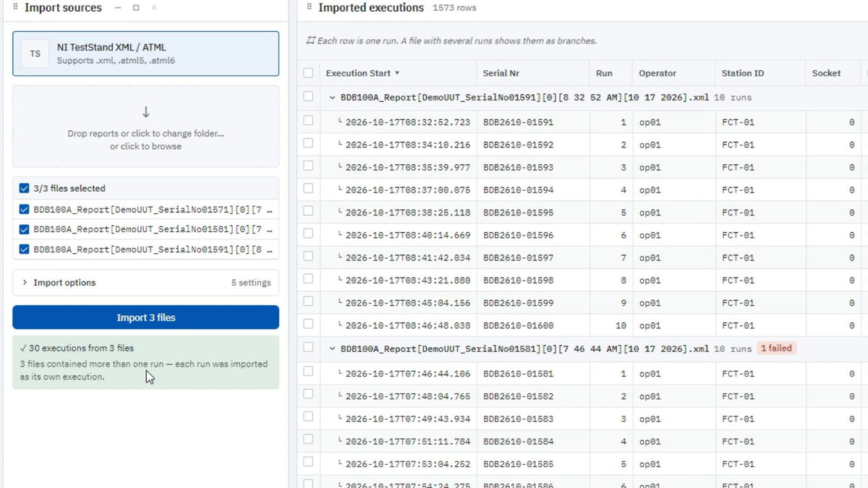Viewport: 868px width, 488px height.
Task: Check the row for BDB2610-01584
Action: pos(308,440)
